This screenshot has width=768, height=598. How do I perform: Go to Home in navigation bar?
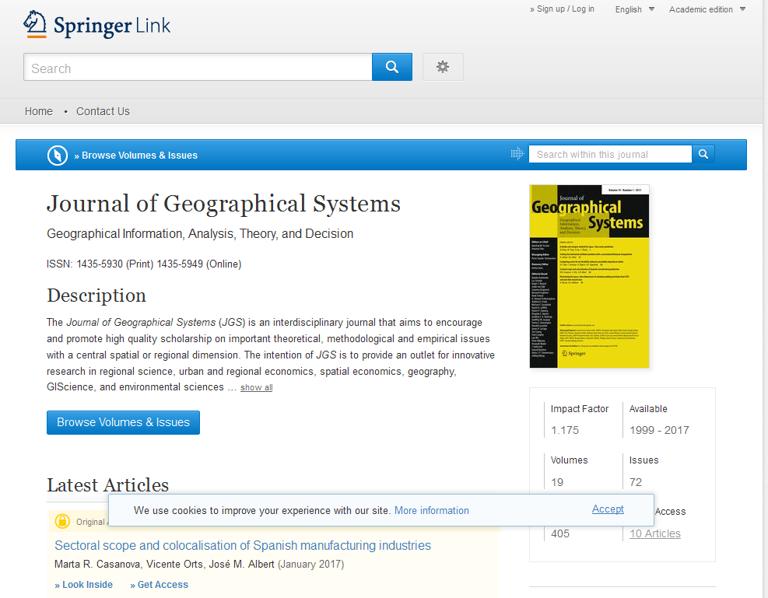coord(38,111)
